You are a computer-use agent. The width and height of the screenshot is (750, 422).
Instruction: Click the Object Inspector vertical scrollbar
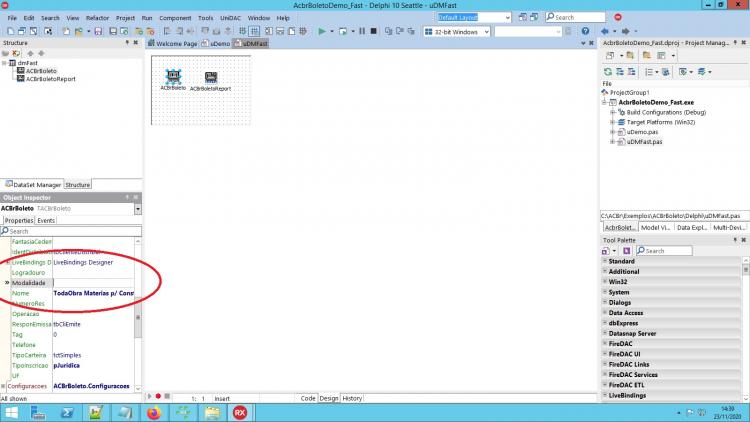pyautogui.click(x=138, y=316)
